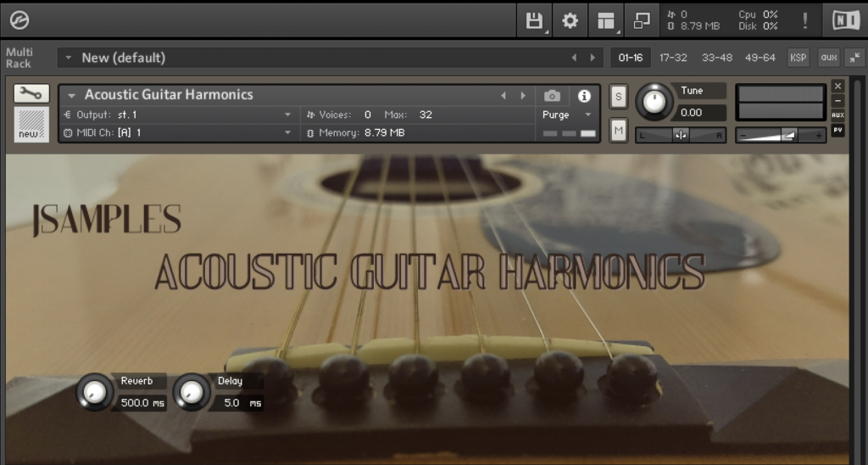Viewport: 868px width, 465px height.
Task: Click the Reverb 500.0 ms value field
Action: coord(142,403)
